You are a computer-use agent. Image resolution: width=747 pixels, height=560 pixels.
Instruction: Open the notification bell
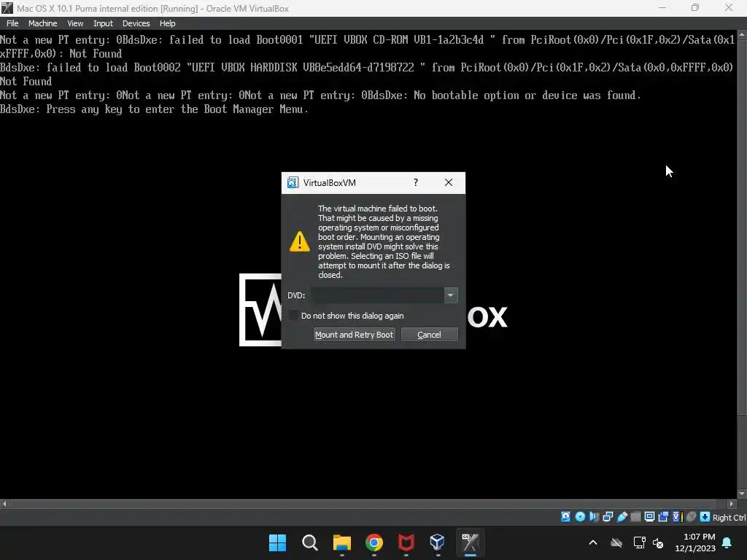click(x=727, y=542)
